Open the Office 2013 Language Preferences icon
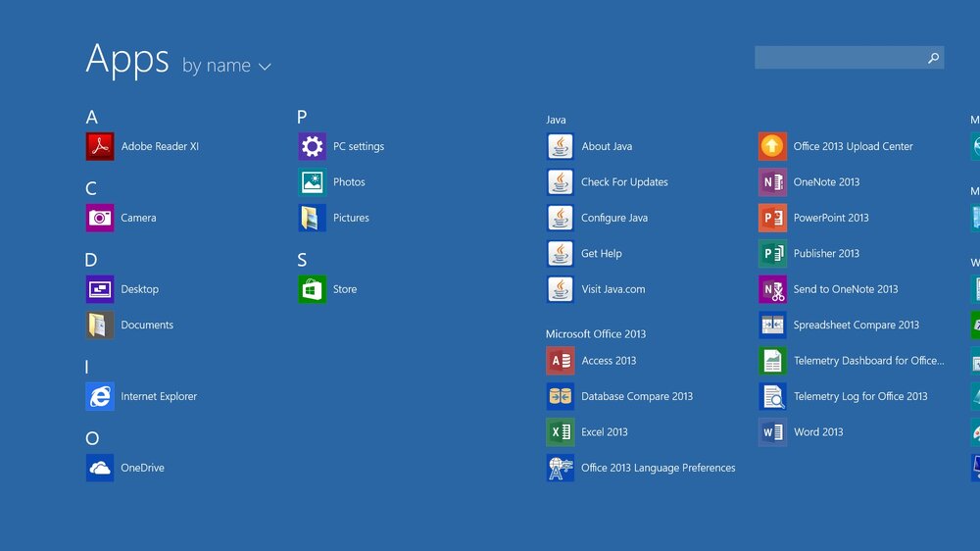This screenshot has height=551, width=980. (560, 468)
